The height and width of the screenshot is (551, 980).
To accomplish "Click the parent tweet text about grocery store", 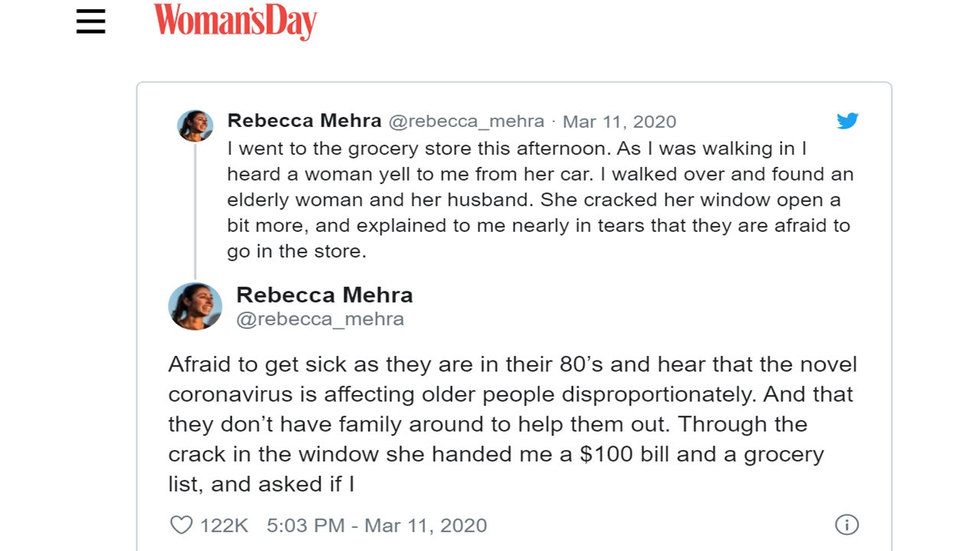I will click(x=540, y=200).
